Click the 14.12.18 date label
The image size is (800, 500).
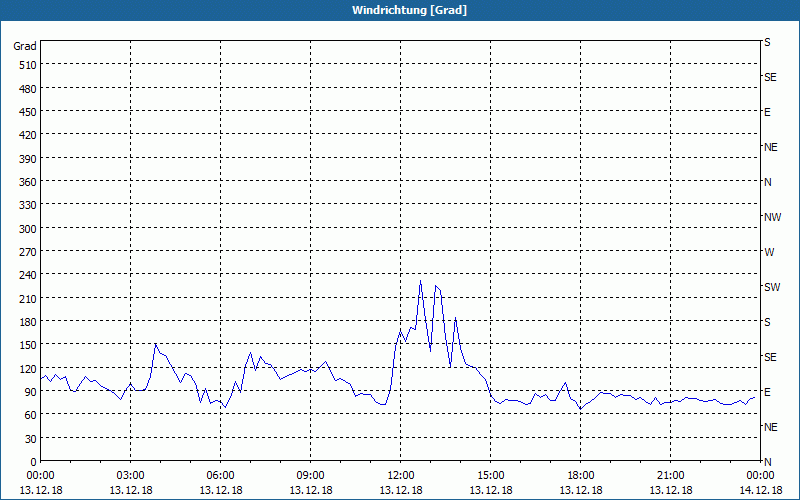pos(760,490)
